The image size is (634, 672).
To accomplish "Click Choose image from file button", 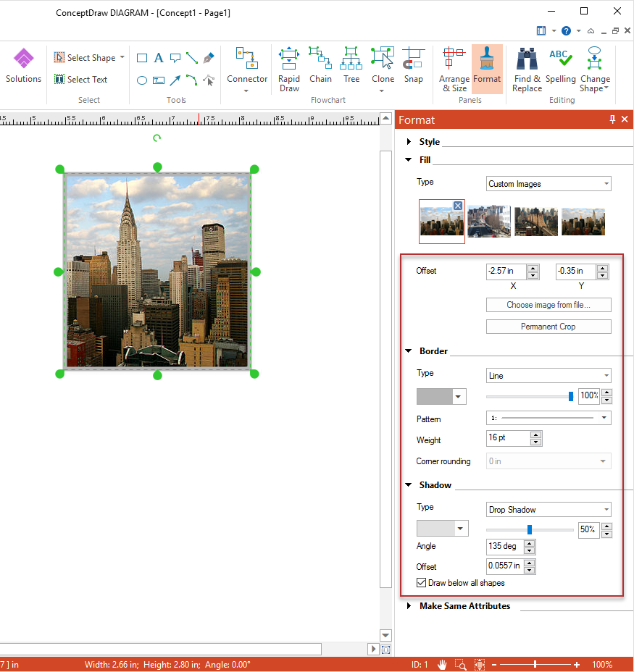I will (x=549, y=305).
